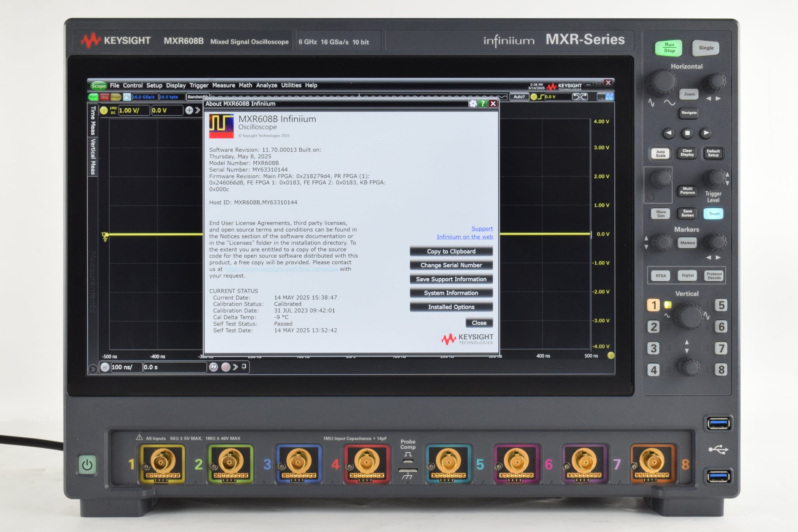Expand the horizontal toolbar double chevron

[x=235, y=366]
